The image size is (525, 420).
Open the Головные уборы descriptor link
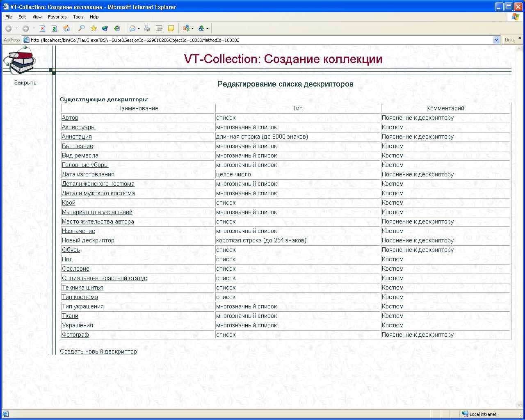tap(85, 165)
